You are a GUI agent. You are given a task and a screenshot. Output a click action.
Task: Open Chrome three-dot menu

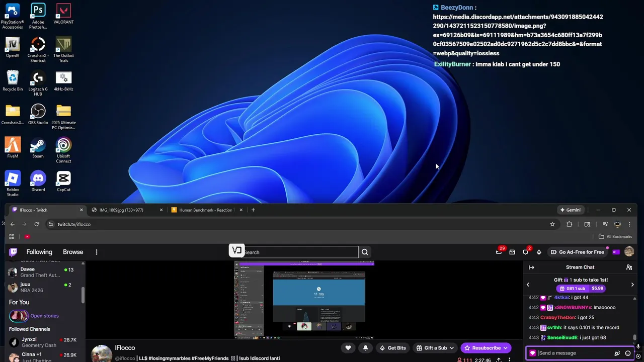click(629, 224)
